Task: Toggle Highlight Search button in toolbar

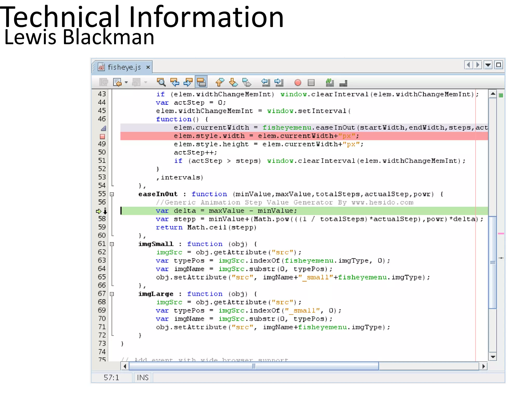Action: point(201,82)
